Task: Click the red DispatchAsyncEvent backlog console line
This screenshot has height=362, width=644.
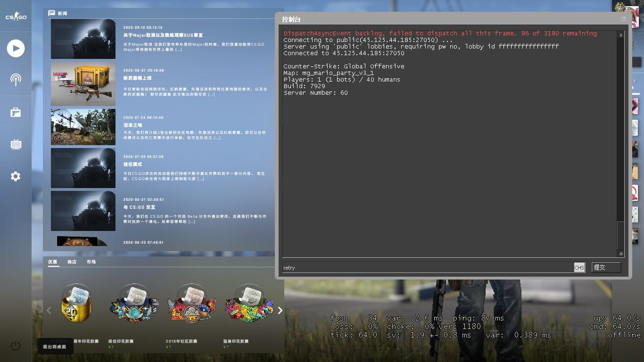Action: point(440,33)
